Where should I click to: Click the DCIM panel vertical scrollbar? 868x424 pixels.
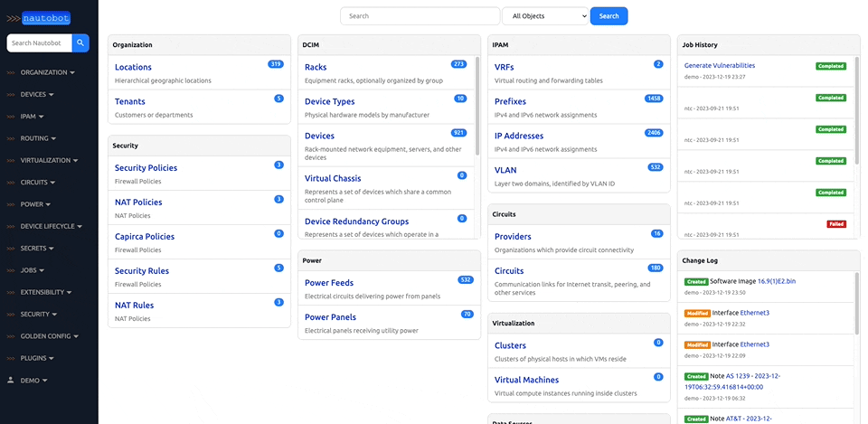477,105
